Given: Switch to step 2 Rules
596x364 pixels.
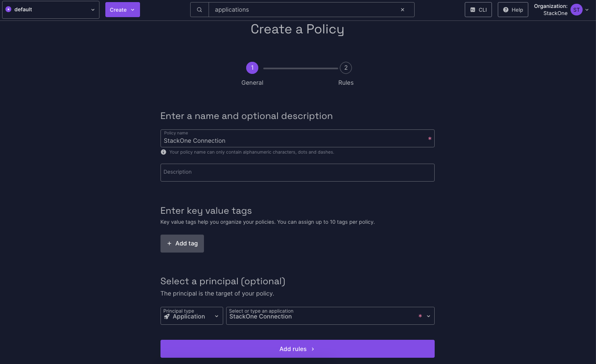Looking at the screenshot, I should click(x=346, y=68).
